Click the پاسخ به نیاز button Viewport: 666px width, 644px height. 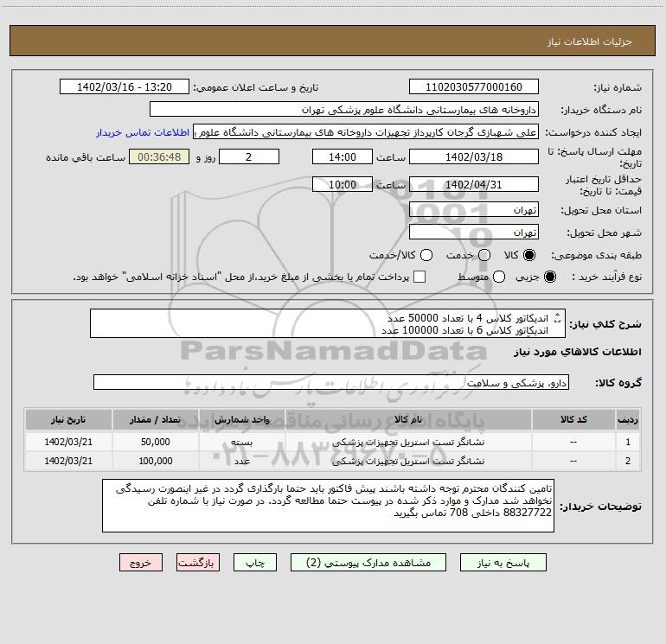(503, 563)
